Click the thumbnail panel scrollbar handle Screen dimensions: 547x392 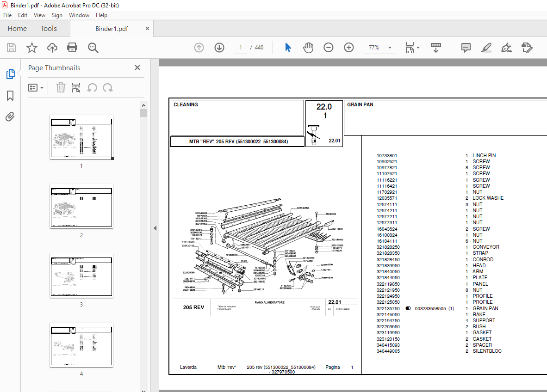click(x=143, y=113)
